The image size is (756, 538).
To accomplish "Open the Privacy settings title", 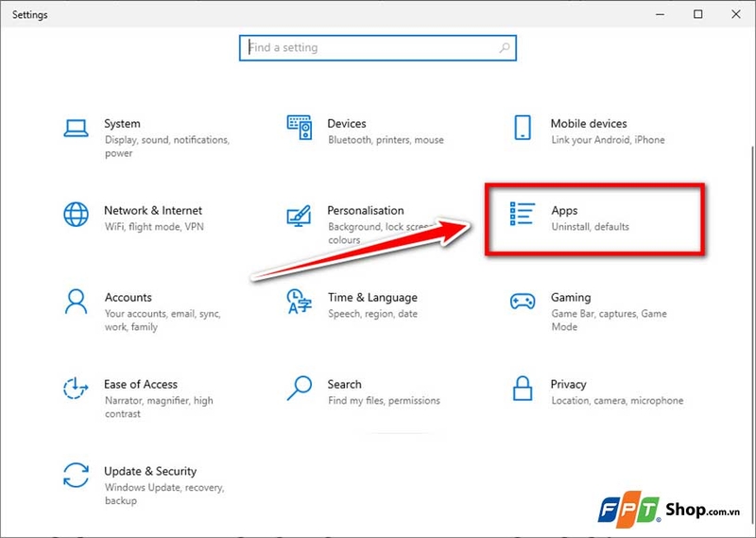I will [569, 384].
